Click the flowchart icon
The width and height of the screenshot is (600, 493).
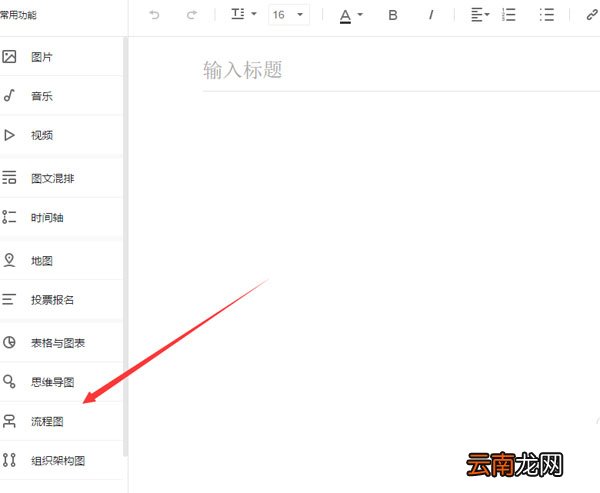(x=9, y=421)
